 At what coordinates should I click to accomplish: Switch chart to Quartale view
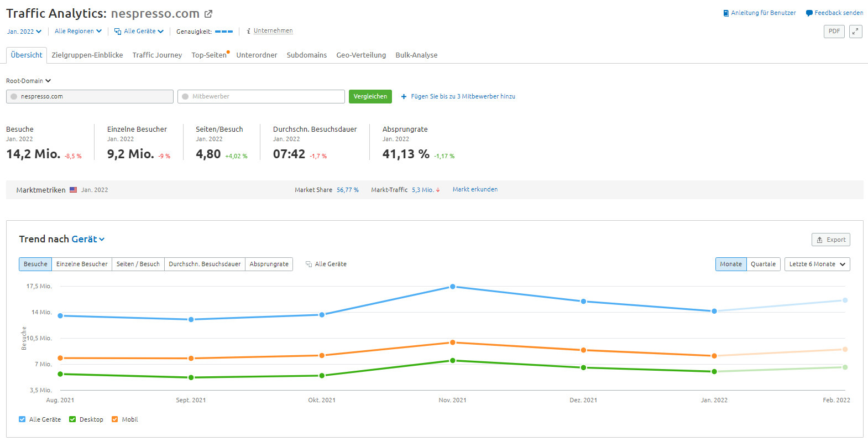[763, 264]
